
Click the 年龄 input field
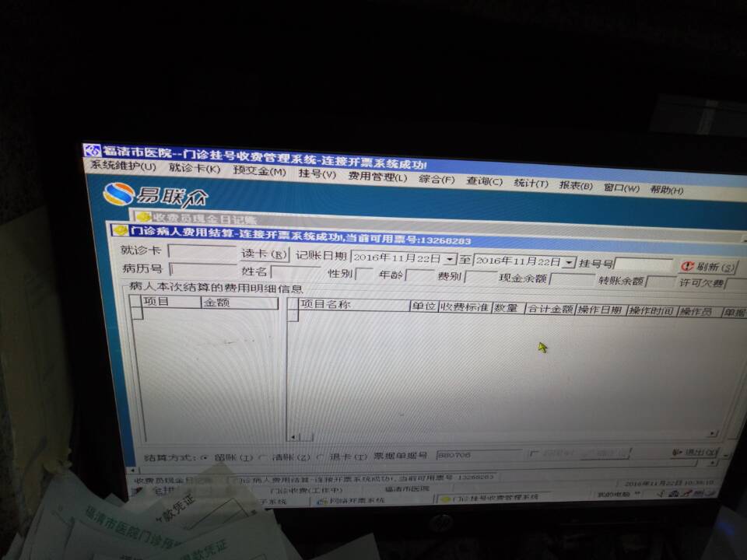(x=419, y=275)
